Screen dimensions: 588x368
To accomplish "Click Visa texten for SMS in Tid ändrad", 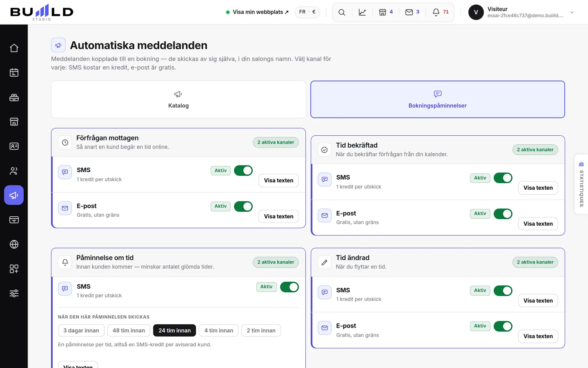I will pyautogui.click(x=538, y=301).
